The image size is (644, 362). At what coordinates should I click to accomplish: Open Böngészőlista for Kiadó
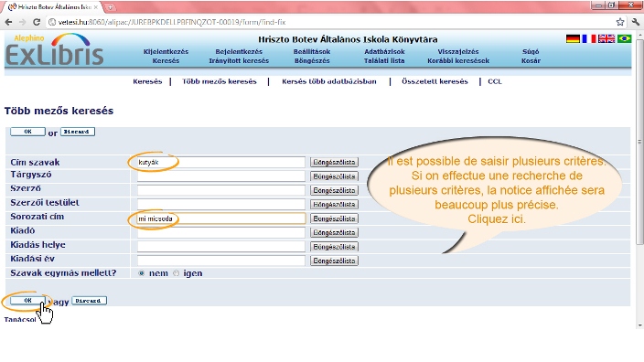[334, 232]
